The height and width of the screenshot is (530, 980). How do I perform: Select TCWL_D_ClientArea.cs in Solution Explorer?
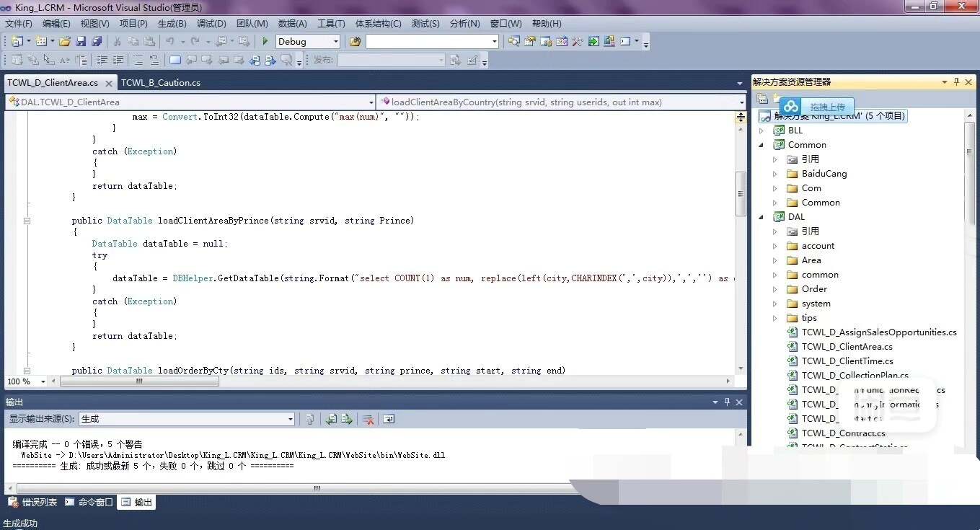(x=847, y=347)
